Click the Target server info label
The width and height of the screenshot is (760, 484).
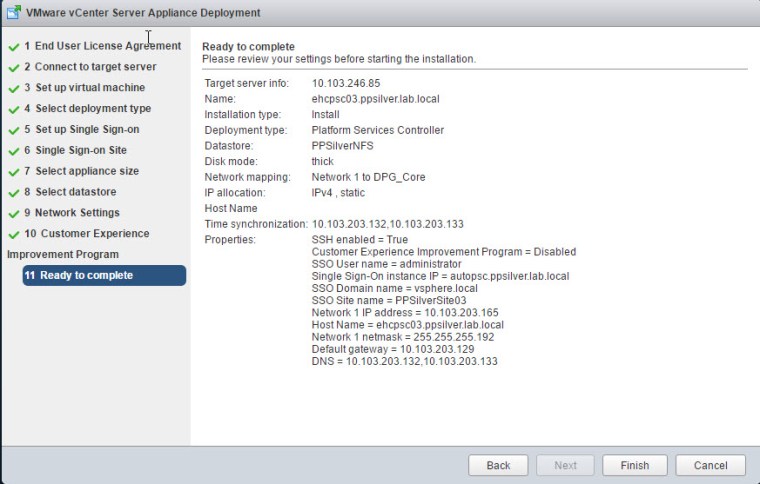[246, 83]
